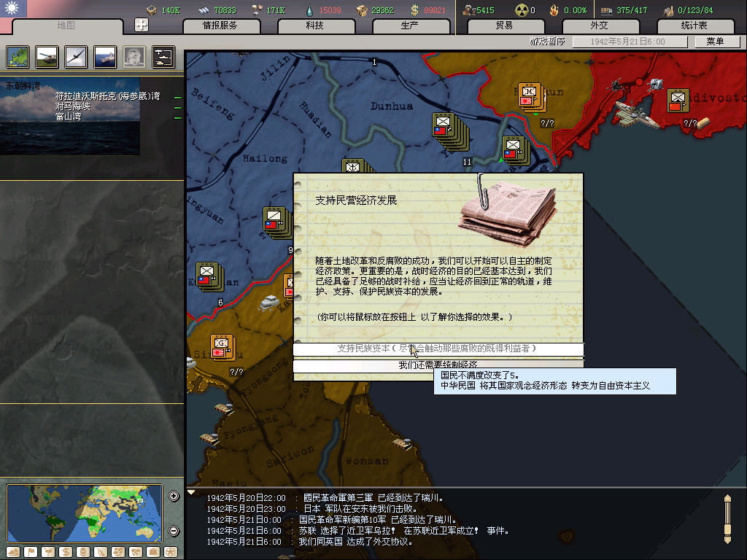Click the nuclear symbol icon showing 0
Viewport: 747px width, 560px height.
[x=522, y=10]
